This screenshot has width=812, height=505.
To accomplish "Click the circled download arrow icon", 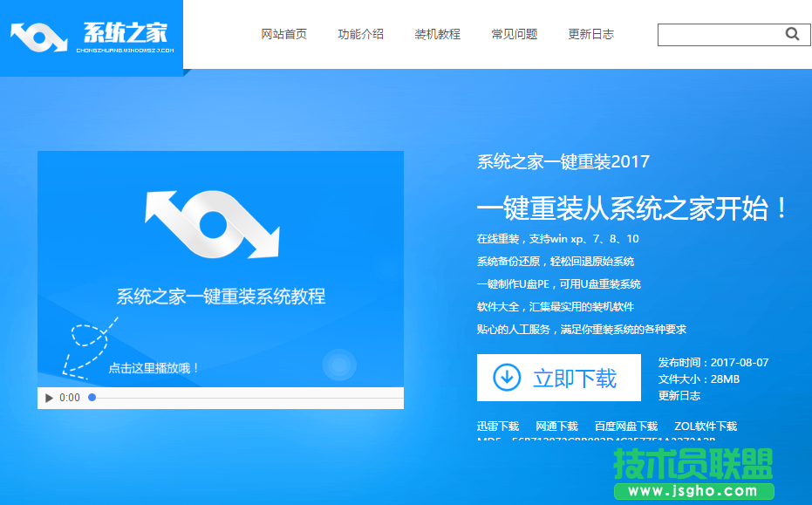I will pyautogui.click(x=507, y=378).
